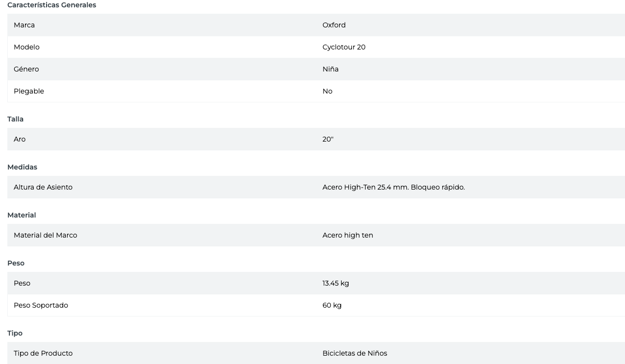The image size is (625, 364).
Task: Click the 'Cyclotour 20' model value
Action: (x=344, y=47)
